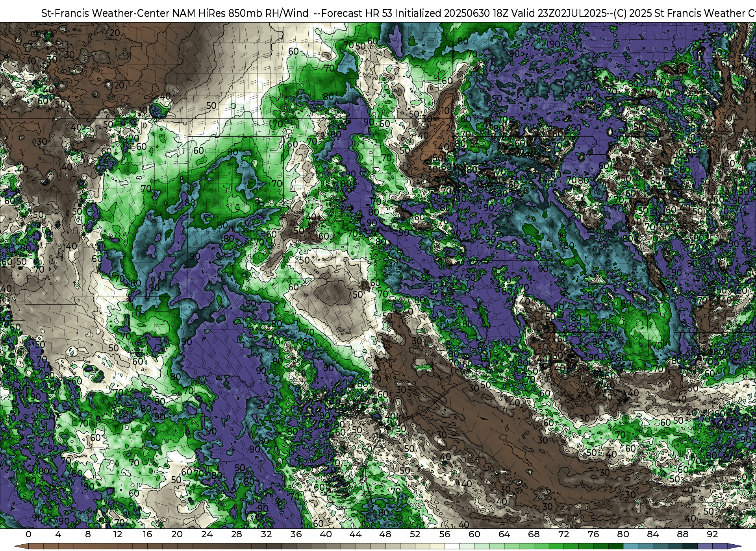Click the colorbar label "36"
The height and width of the screenshot is (551, 756).
(296, 534)
